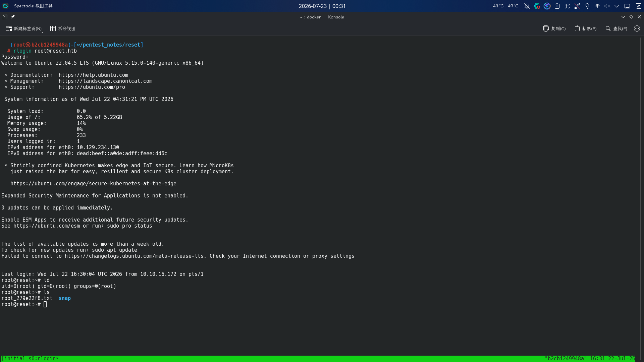Click the terminal cursor after root@reset:~#
The image size is (644, 362).
45,304
